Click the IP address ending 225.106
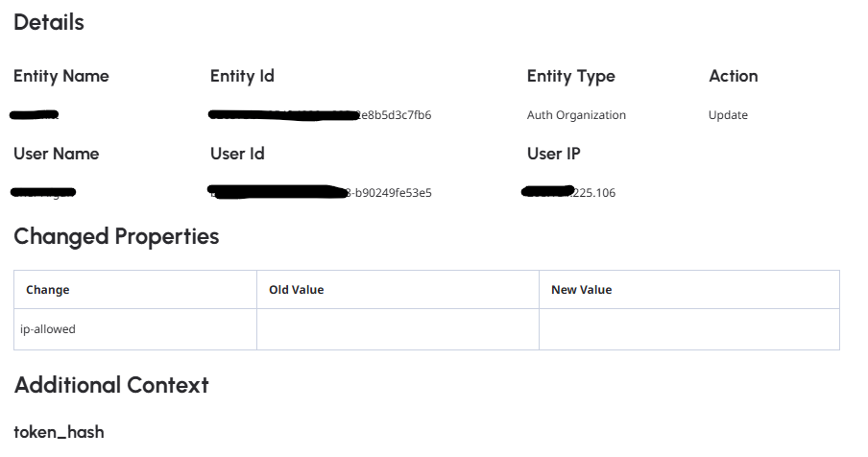868x457 pixels. [570, 193]
